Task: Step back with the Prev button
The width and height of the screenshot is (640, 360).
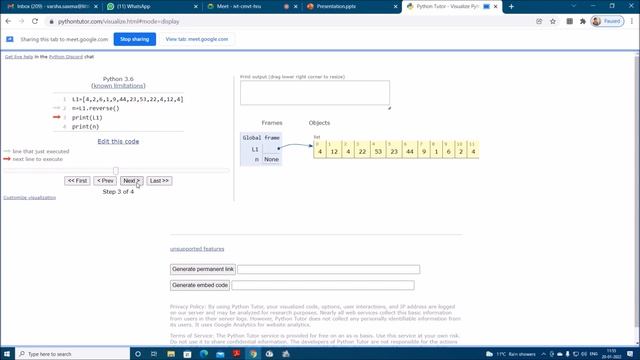Action: click(x=105, y=181)
